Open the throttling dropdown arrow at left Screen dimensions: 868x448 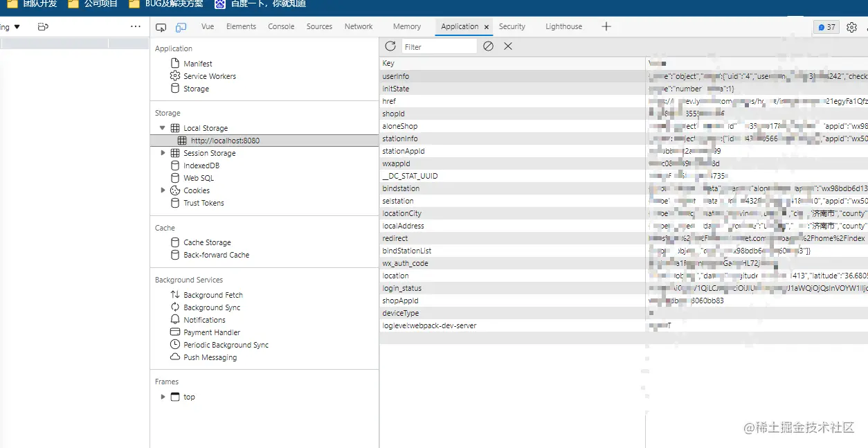click(x=17, y=27)
